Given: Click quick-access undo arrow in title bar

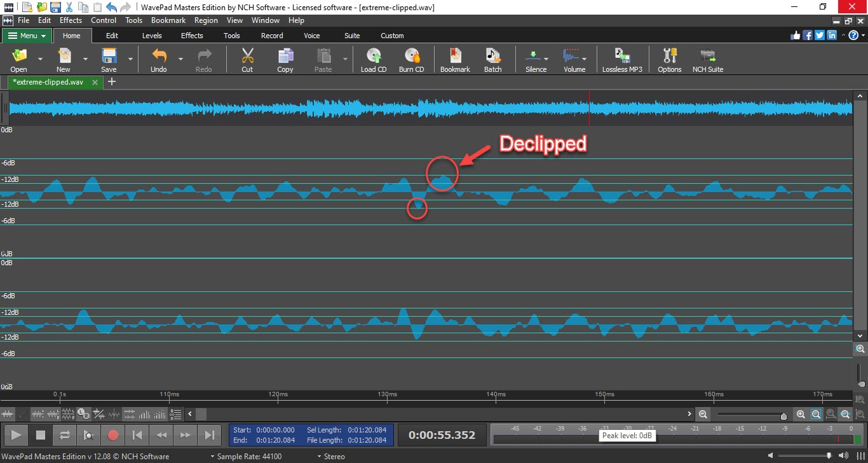Looking at the screenshot, I should (x=111, y=7).
